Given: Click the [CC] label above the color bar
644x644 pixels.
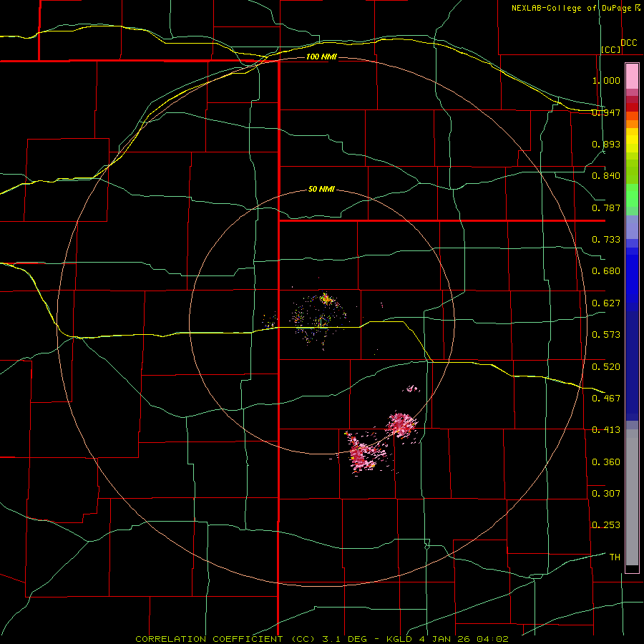Looking at the screenshot, I should [x=611, y=49].
